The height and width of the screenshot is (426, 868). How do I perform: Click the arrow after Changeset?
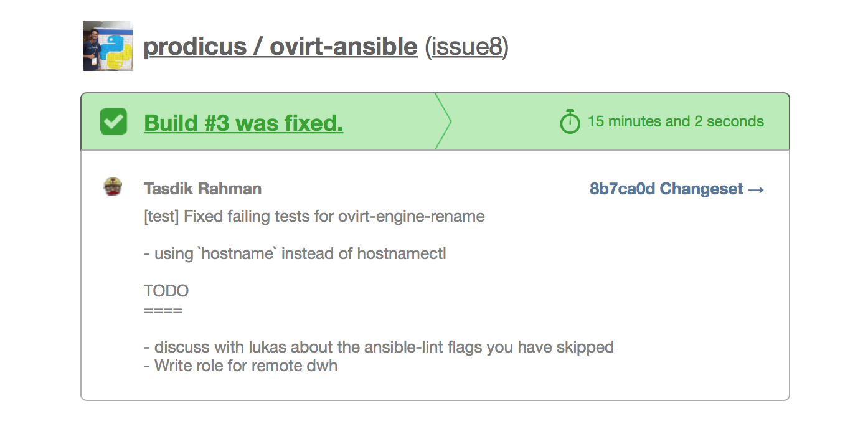[756, 189]
